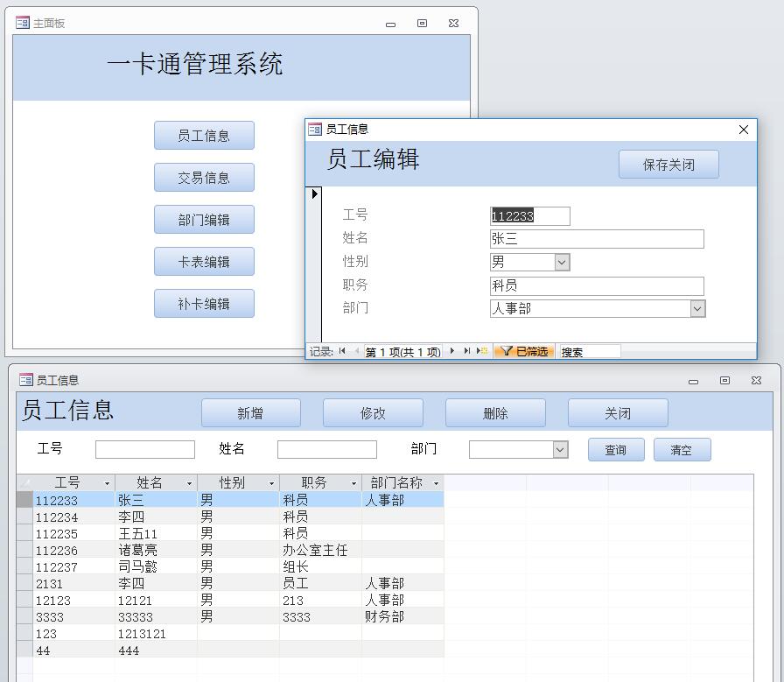Viewport: 784px width, 682px height.
Task: Click the 清空 button
Action: point(682,449)
